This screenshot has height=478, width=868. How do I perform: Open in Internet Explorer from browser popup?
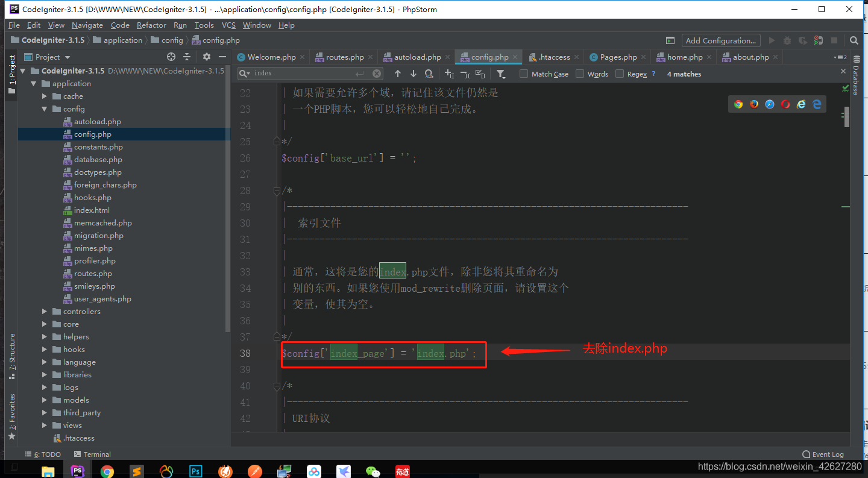(x=801, y=104)
